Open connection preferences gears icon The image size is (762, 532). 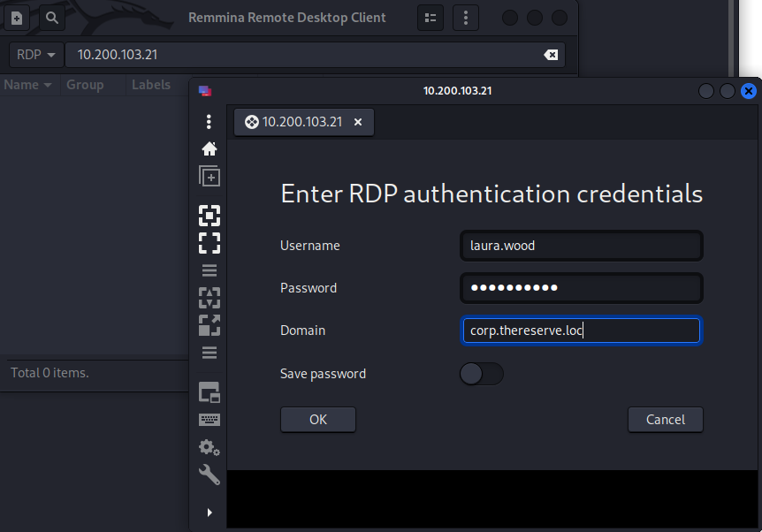(210, 447)
